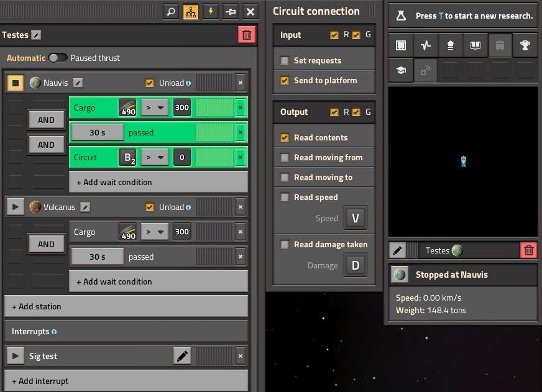
Task: Open Vulcanus Cargo comparator dropdown
Action: pos(155,232)
